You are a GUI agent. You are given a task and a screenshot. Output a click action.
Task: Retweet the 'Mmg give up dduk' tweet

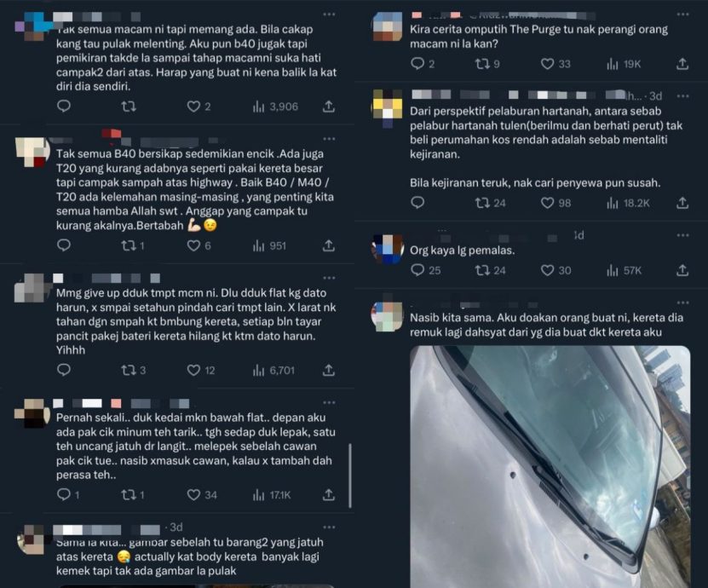click(x=129, y=370)
